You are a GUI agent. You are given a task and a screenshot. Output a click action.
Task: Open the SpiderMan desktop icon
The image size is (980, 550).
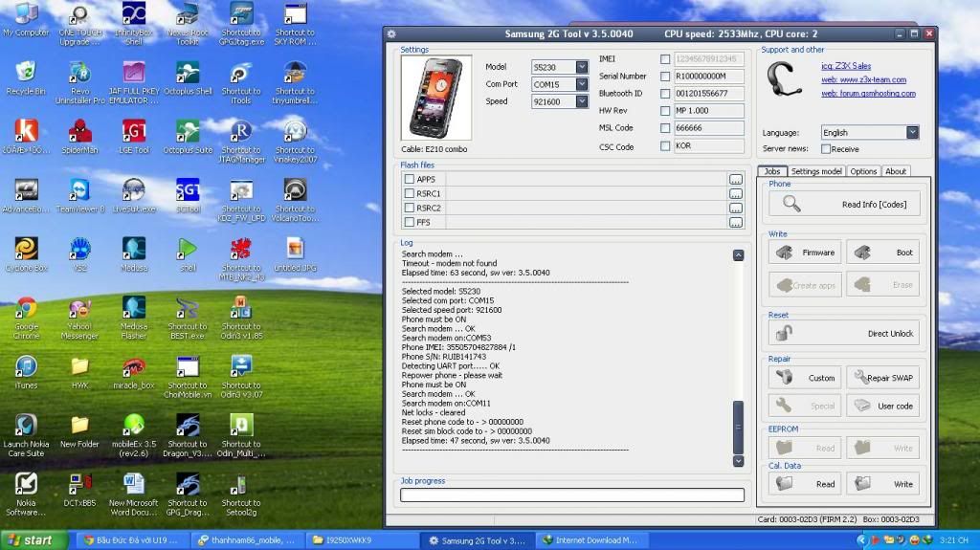tap(80, 138)
